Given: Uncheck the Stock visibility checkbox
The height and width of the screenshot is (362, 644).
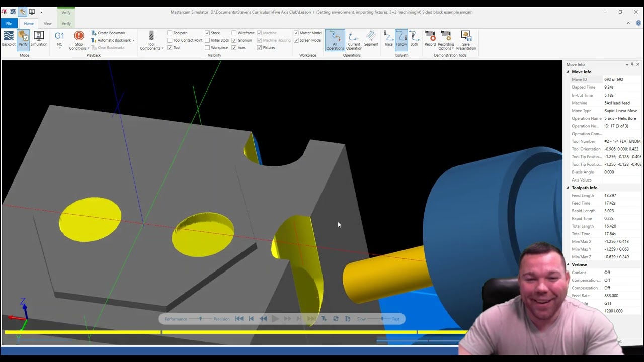Looking at the screenshot, I should coord(207,33).
